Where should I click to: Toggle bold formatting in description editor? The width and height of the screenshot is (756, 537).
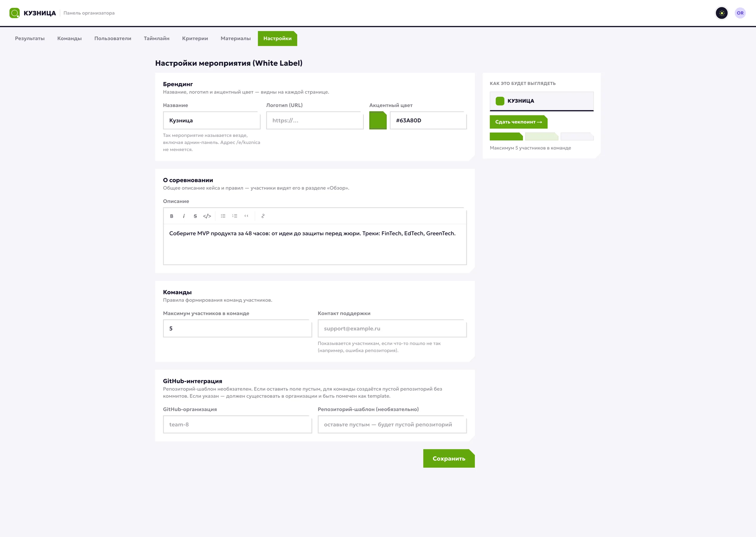(x=171, y=216)
